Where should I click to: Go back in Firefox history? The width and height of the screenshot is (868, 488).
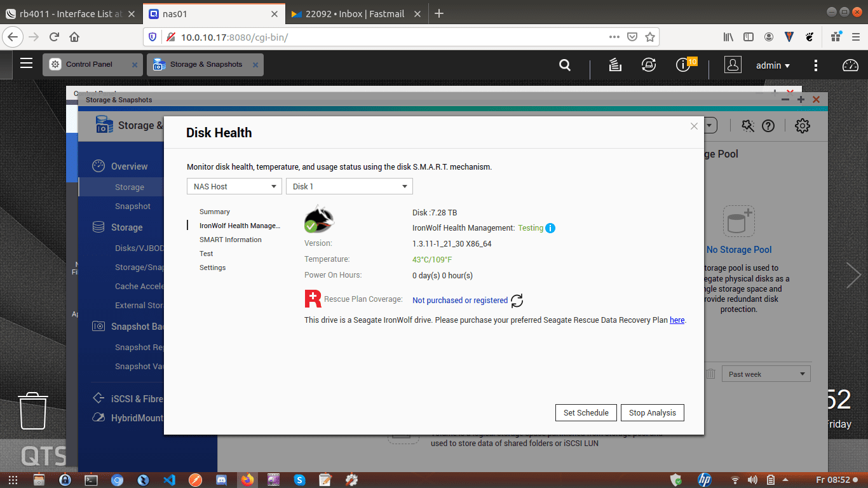(x=13, y=37)
